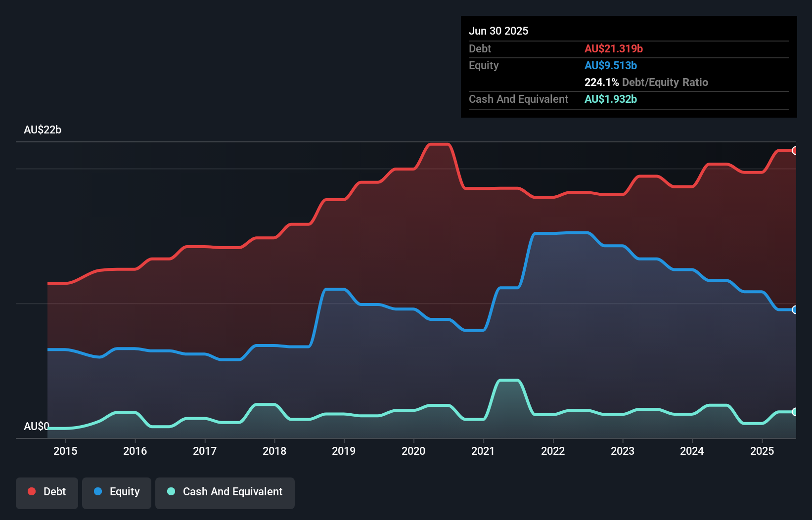Click the red Debt value AU$21.319b

614,48
